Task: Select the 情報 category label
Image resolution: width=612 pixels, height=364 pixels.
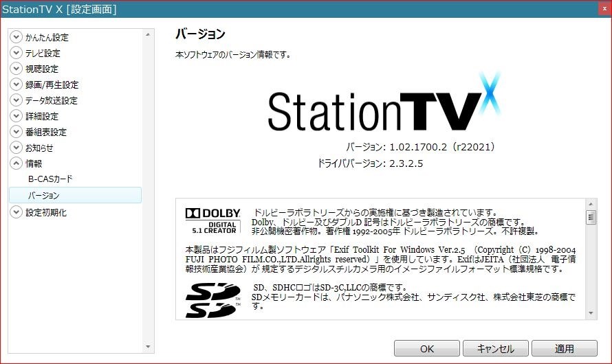Action: 34,163
